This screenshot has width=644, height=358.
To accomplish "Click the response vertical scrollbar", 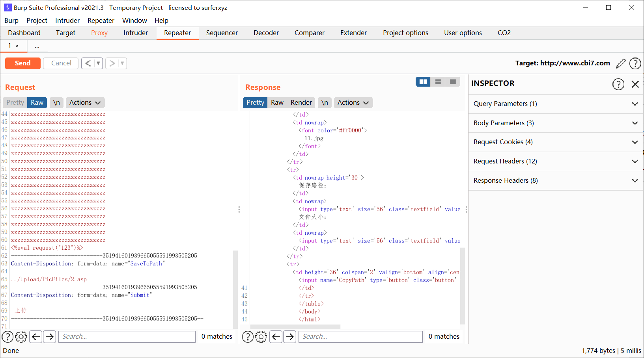I will coord(463,286).
